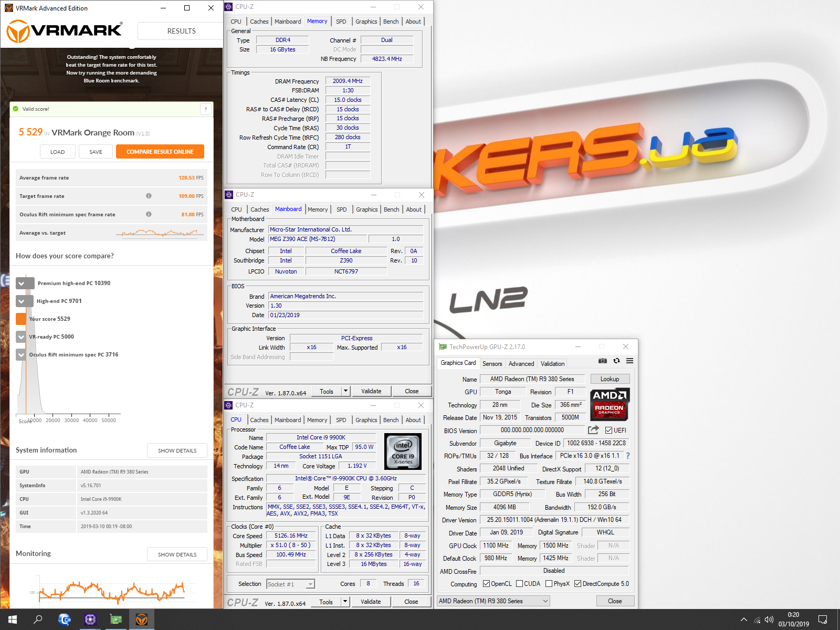Click the Average vs. target mini graph

[160, 233]
